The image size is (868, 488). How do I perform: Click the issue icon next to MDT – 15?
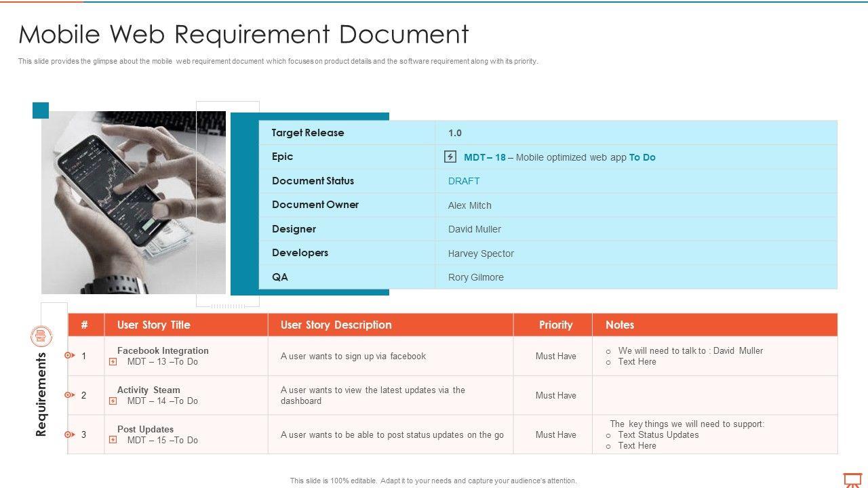pos(113,441)
